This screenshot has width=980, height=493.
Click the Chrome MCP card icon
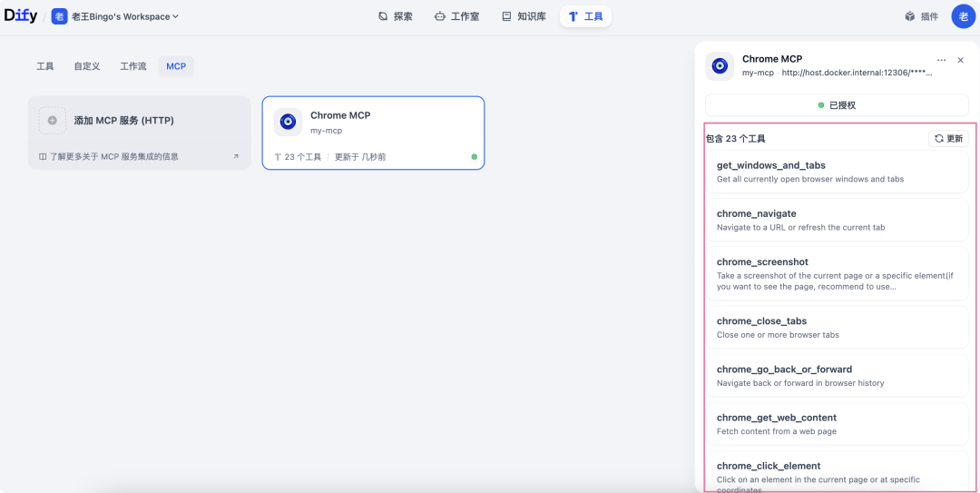(289, 122)
